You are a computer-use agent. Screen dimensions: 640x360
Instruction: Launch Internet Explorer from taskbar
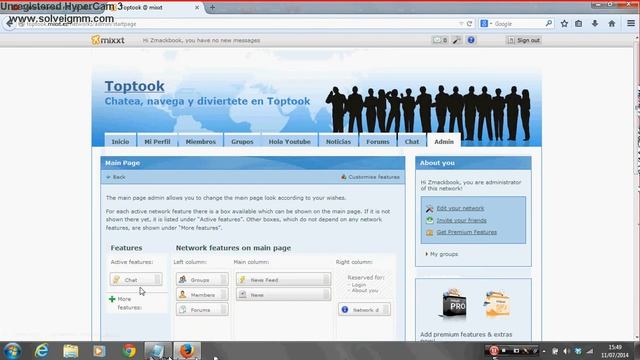click(42, 351)
